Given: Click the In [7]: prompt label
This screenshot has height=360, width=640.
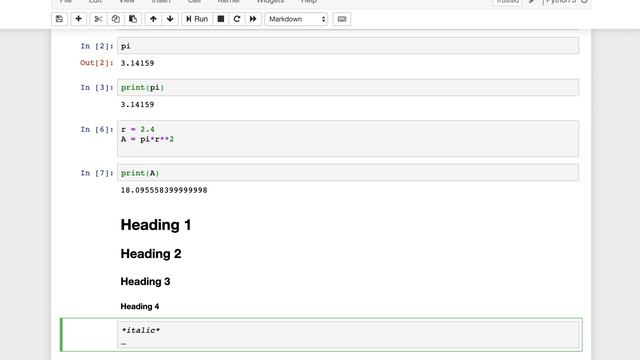Looking at the screenshot, I should 97,173.
